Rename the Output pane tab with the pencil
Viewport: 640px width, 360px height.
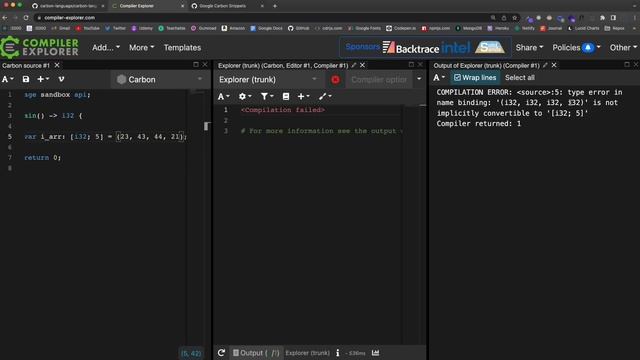tap(545, 65)
